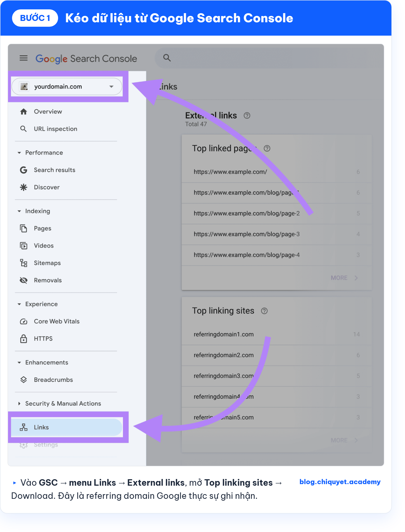Click the Links network icon

tap(23, 427)
